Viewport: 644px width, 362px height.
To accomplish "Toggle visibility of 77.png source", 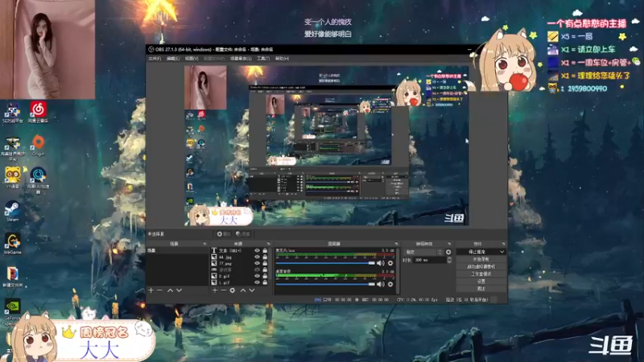I will coord(257,263).
